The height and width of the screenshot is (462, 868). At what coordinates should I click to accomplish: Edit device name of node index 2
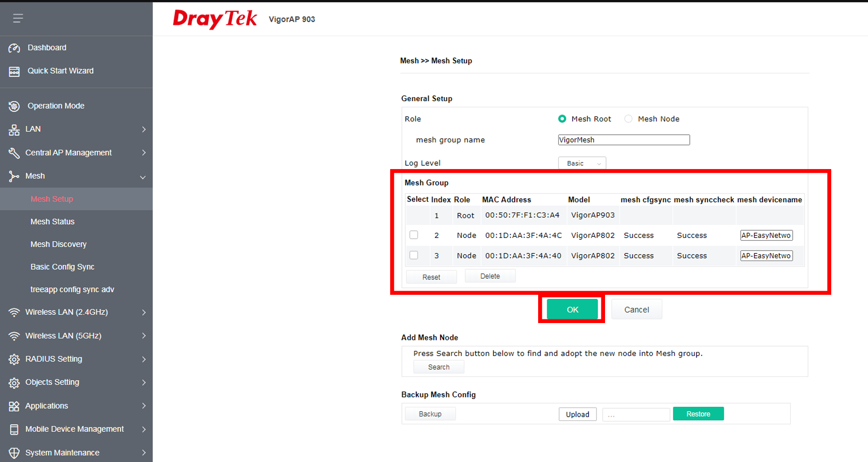pyautogui.click(x=766, y=235)
